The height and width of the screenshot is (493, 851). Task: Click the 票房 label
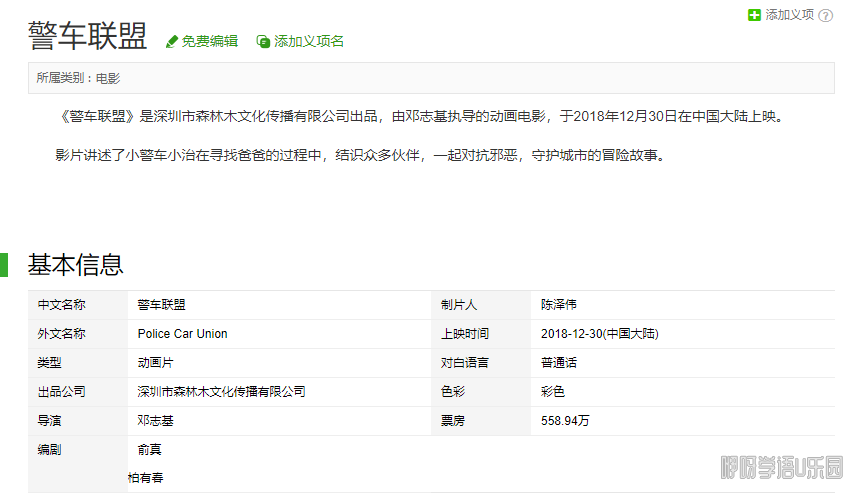453,421
